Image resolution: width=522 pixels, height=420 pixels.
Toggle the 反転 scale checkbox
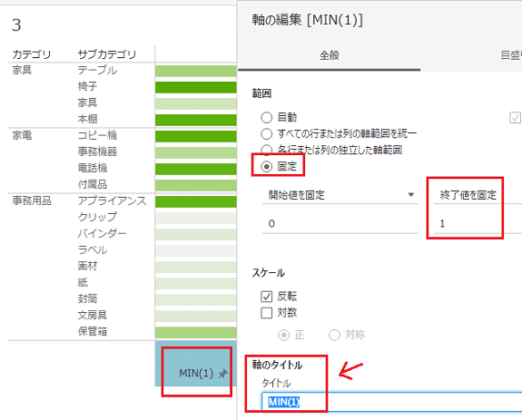pos(266,297)
